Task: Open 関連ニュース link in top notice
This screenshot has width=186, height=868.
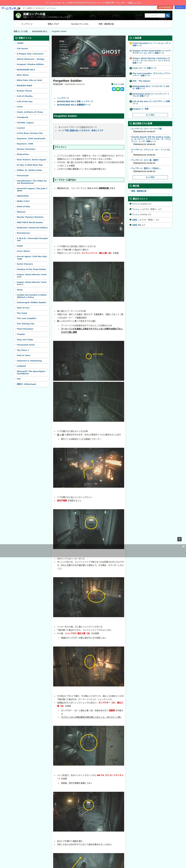Action: tap(134, 3)
